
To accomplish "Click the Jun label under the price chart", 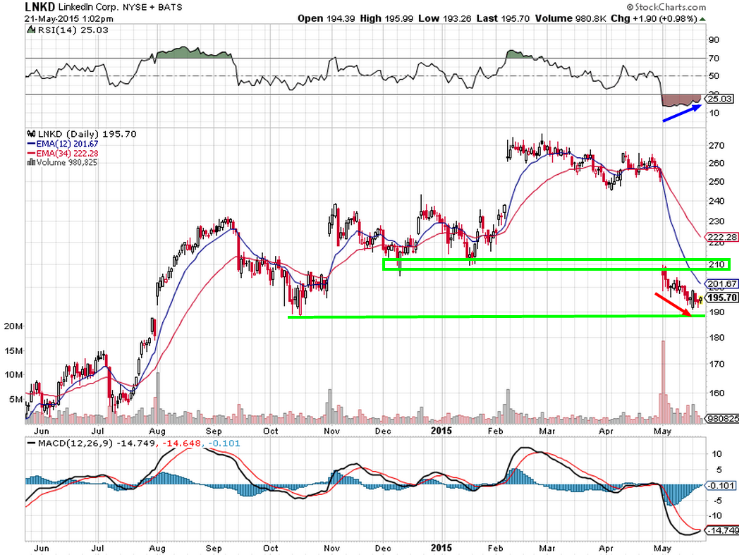I will tap(42, 431).
